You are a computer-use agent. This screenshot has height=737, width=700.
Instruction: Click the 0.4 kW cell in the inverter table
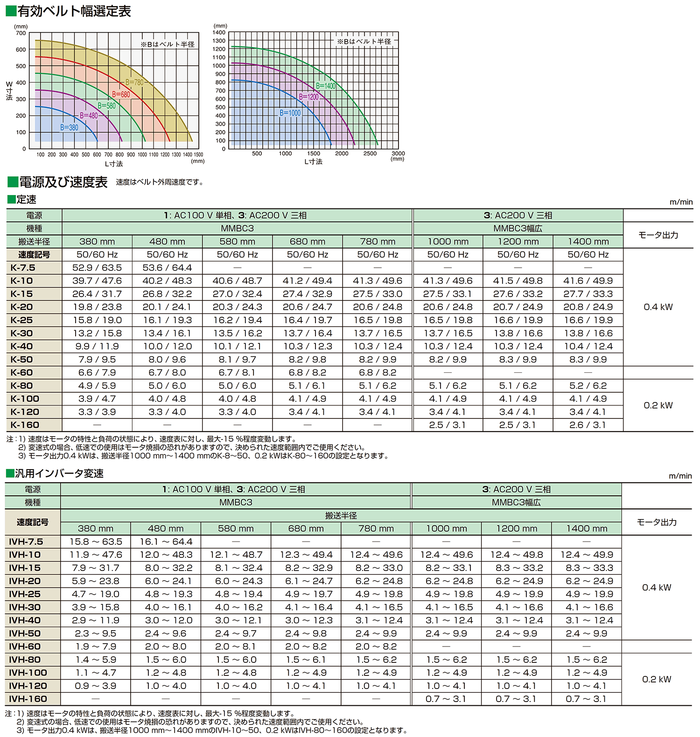pyautogui.click(x=657, y=587)
